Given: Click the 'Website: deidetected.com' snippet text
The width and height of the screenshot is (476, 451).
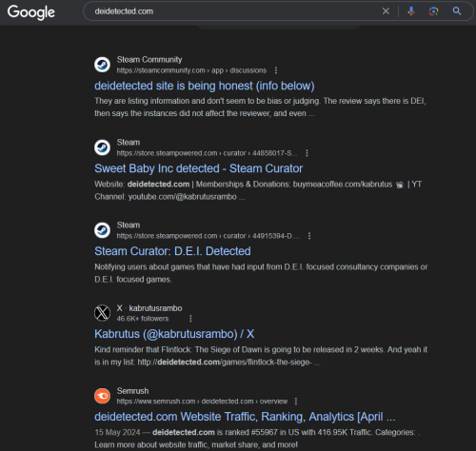Looking at the screenshot, I should tap(258, 190).
